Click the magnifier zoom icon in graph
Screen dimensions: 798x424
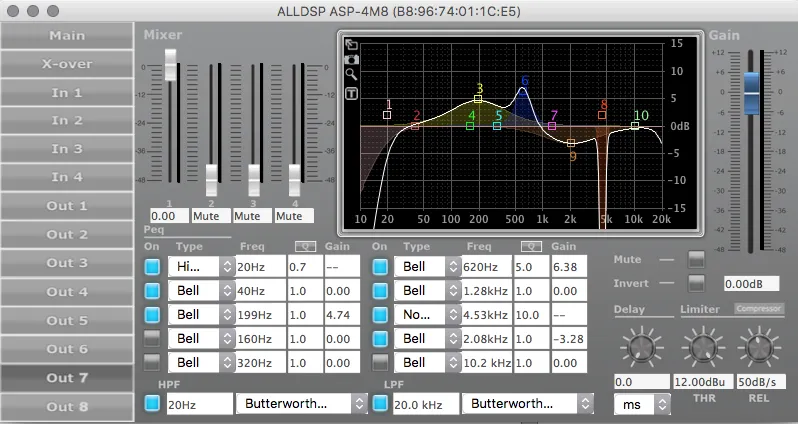[352, 74]
